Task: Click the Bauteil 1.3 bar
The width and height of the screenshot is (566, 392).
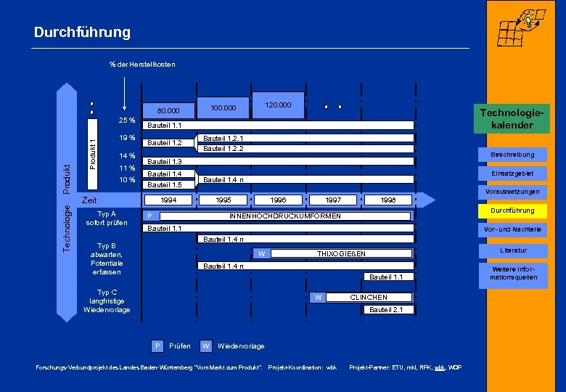Action: [x=279, y=161]
